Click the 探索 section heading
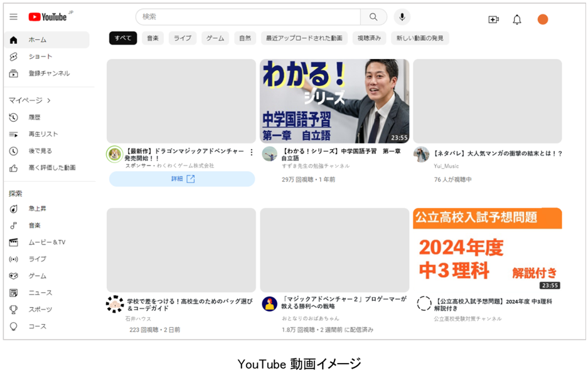 [16, 194]
